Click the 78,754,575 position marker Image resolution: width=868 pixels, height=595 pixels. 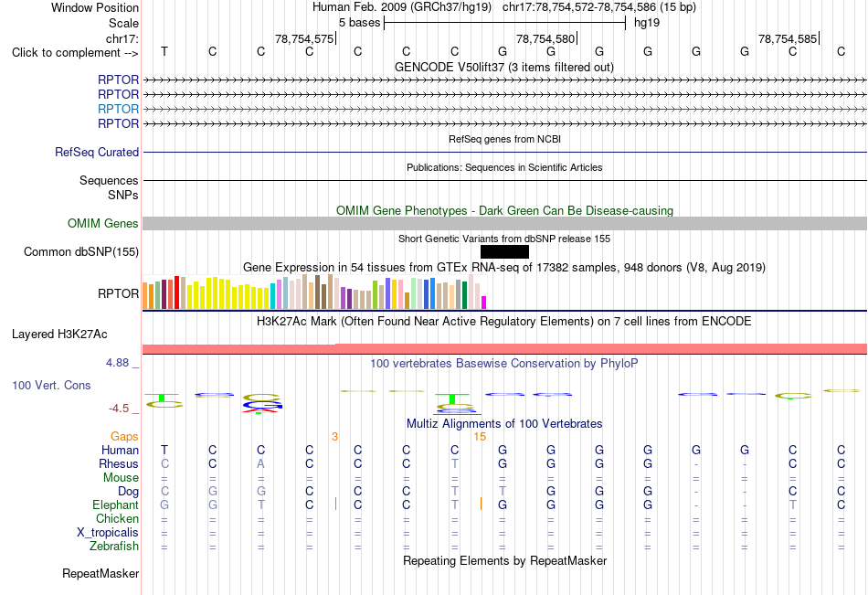(x=304, y=38)
